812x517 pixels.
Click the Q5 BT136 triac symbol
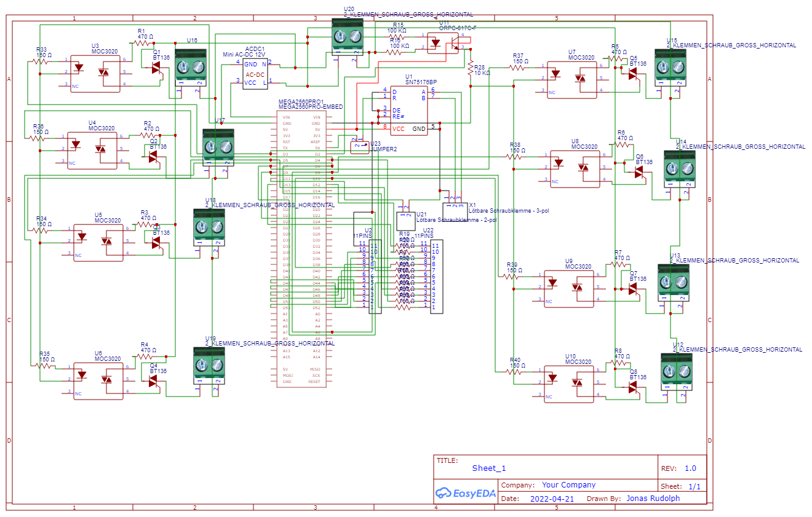(x=634, y=74)
